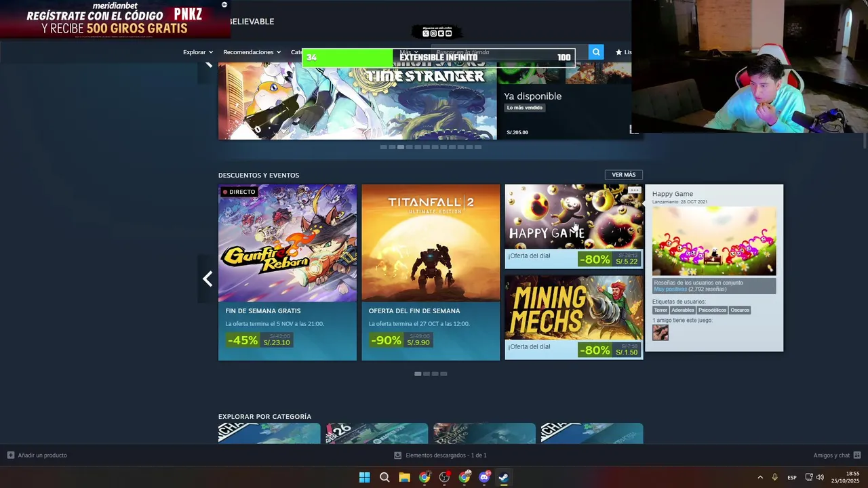Click the Lo más vendido label
Screen dimensions: 868x488
click(x=525, y=108)
